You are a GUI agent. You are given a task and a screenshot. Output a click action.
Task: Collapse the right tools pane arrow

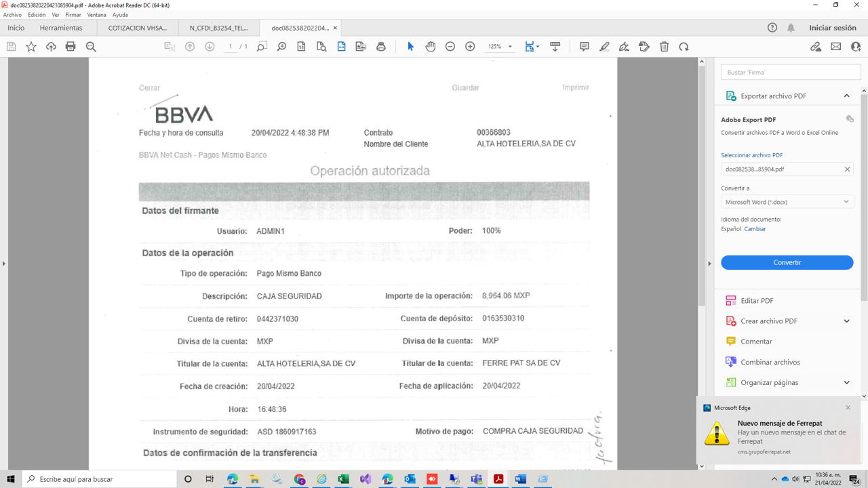710,264
